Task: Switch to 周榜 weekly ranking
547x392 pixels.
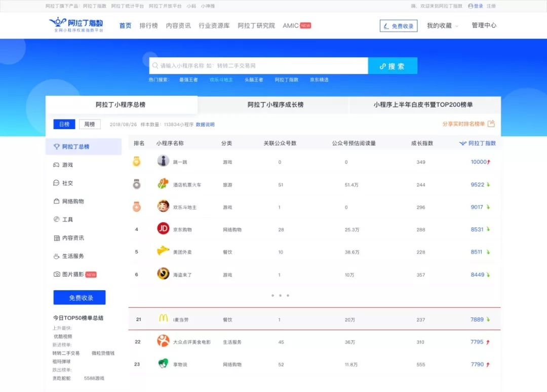Action: [x=90, y=125]
